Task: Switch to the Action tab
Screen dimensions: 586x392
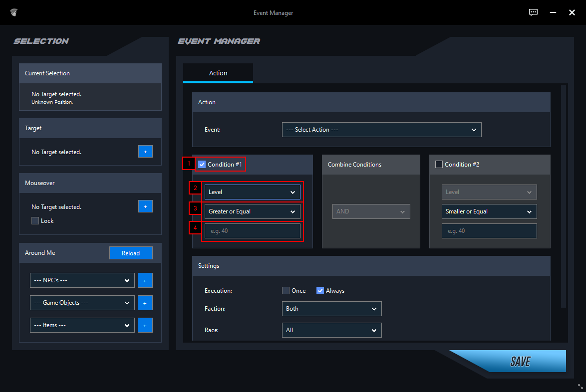Action: point(218,73)
